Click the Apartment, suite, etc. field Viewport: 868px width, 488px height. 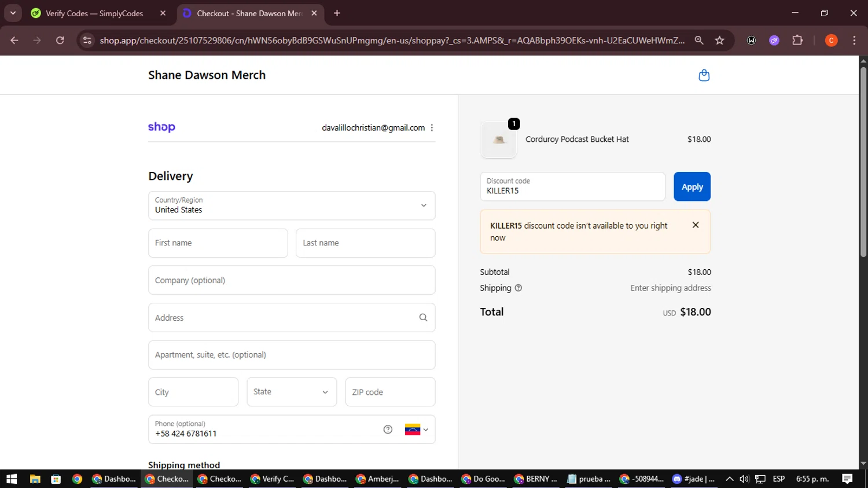click(292, 355)
